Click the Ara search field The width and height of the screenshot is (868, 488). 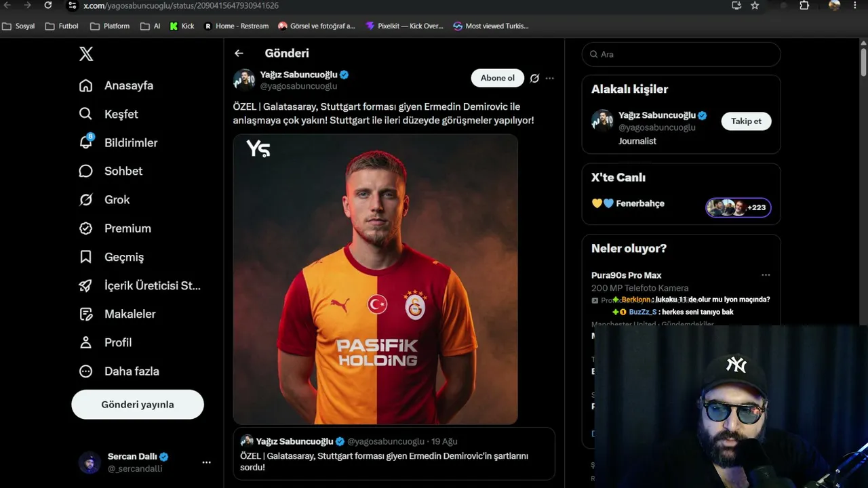[682, 54]
